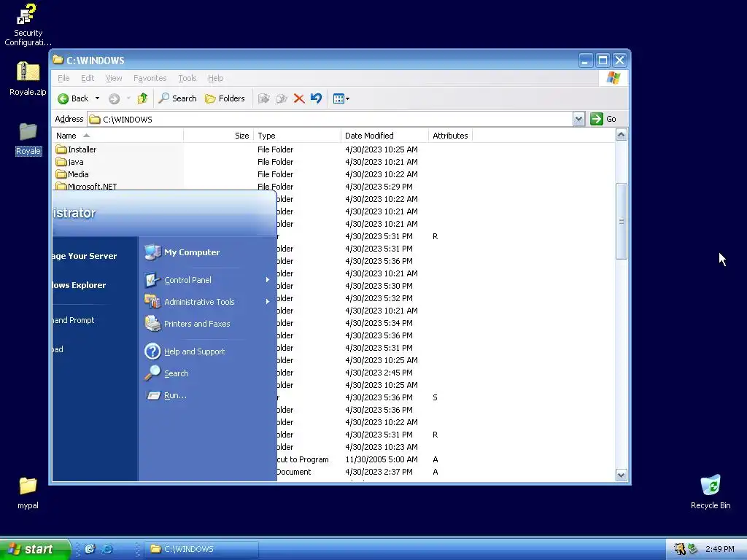The image size is (747, 560).
Task: Click the Undo toolbar icon
Action: (316, 98)
